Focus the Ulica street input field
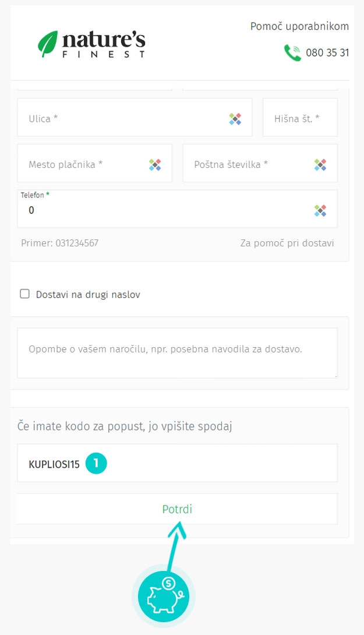This screenshot has height=635, width=364. point(122,118)
